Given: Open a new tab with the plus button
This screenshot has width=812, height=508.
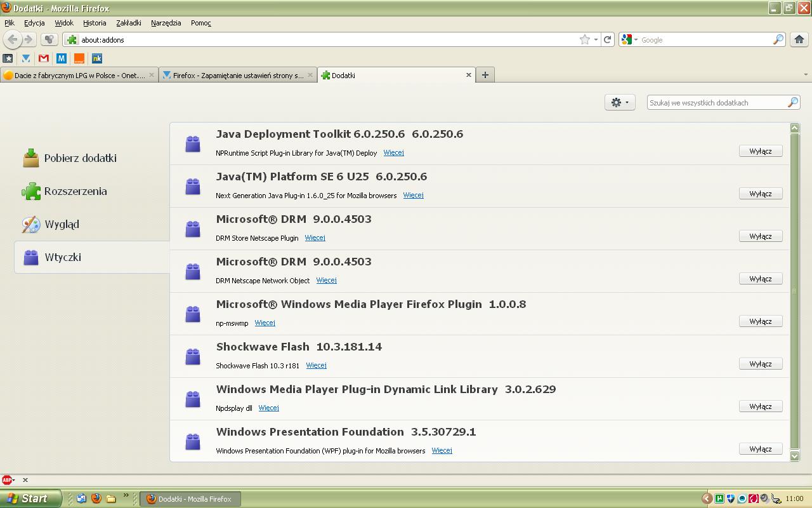Looking at the screenshot, I should [485, 75].
